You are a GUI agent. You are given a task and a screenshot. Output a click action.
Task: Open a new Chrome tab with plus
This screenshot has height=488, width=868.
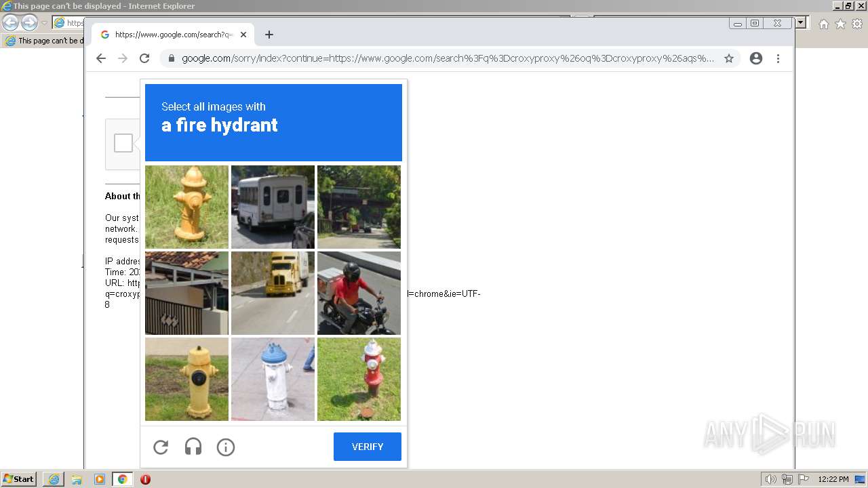coord(269,35)
